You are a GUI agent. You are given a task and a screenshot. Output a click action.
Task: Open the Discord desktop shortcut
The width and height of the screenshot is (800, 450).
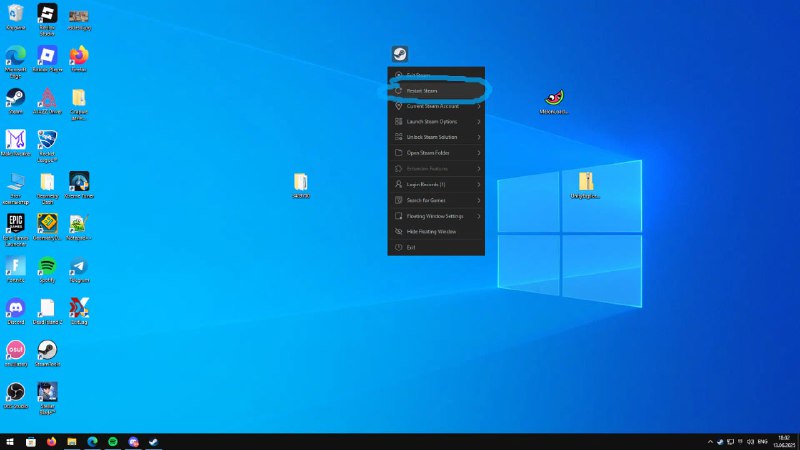(15, 307)
